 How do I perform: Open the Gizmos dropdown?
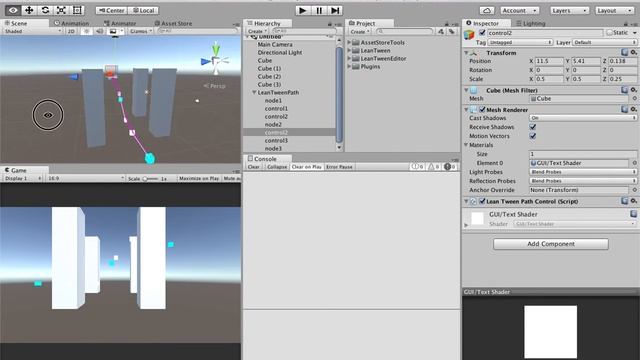tap(141, 31)
